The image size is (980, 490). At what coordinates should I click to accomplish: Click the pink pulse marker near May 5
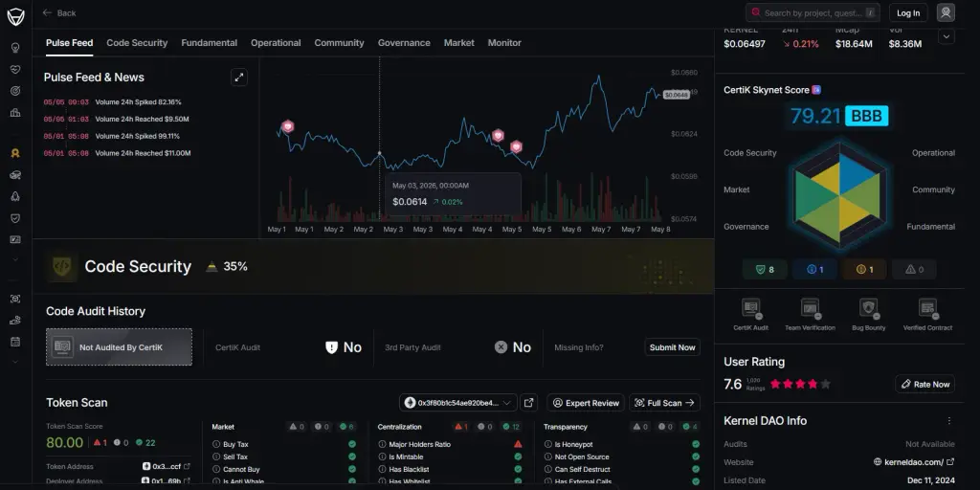coord(516,146)
